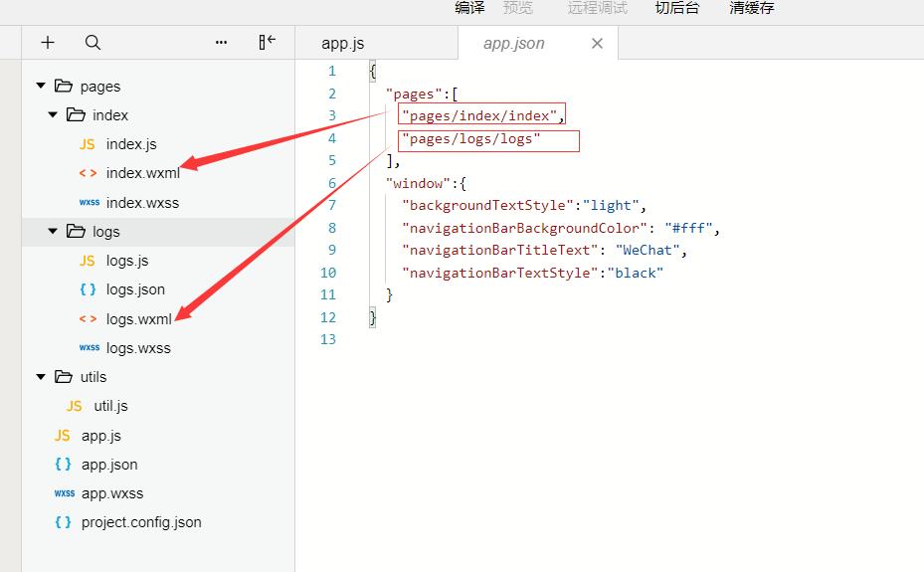The height and width of the screenshot is (572, 924).
Task: Click the braces icon beside logs.json
Action: [88, 289]
